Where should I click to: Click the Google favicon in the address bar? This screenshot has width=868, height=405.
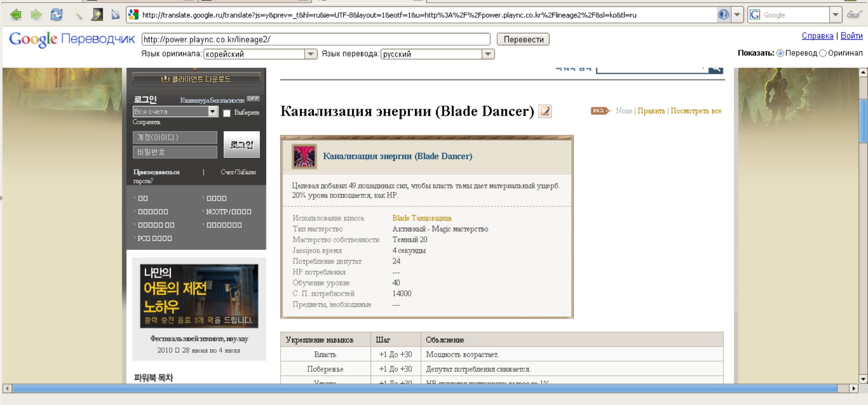click(x=133, y=15)
